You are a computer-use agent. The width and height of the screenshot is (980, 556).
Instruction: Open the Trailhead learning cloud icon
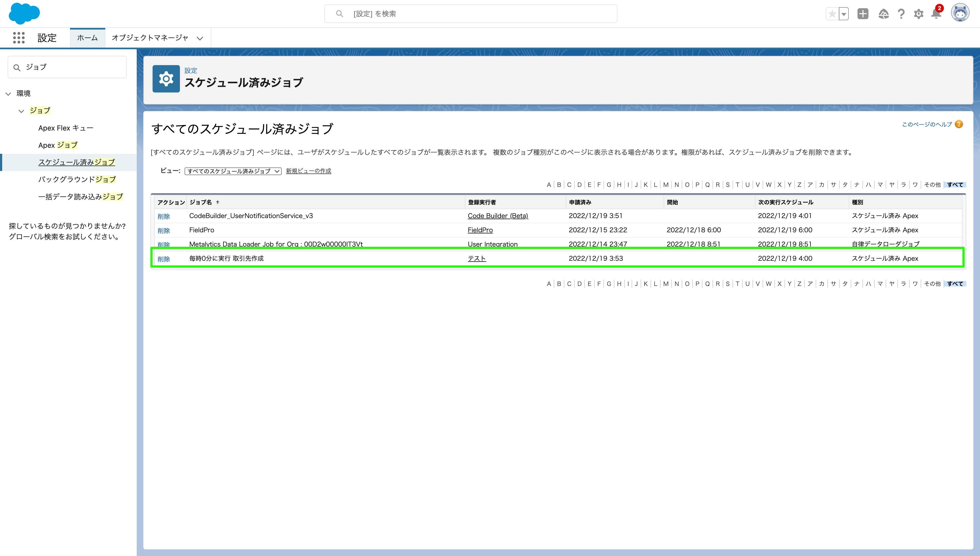click(884, 13)
